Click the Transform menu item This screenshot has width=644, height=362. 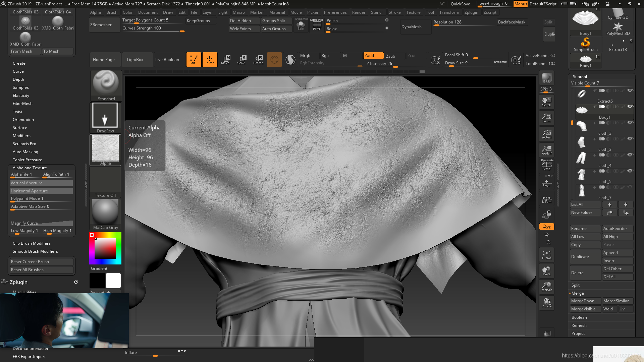[x=448, y=12]
